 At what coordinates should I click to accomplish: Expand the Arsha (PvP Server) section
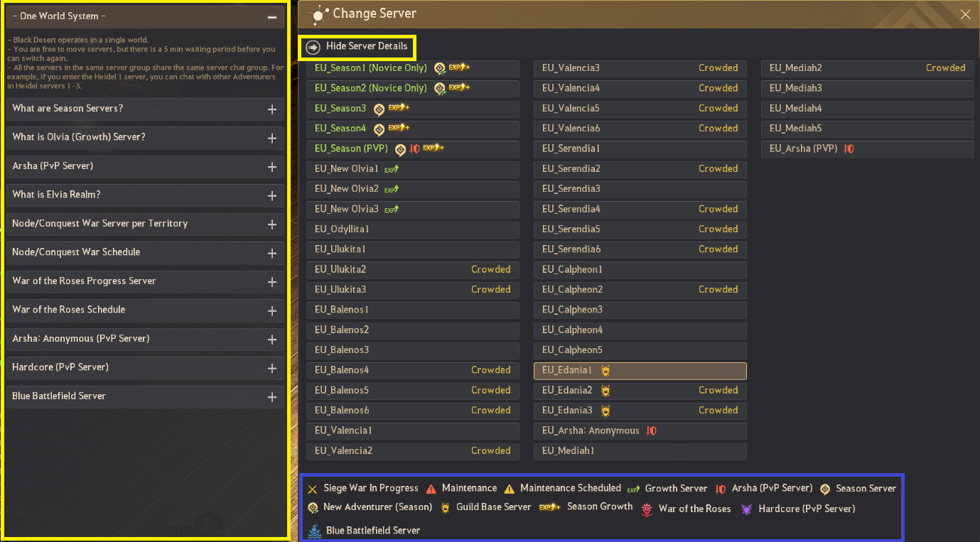271,167
